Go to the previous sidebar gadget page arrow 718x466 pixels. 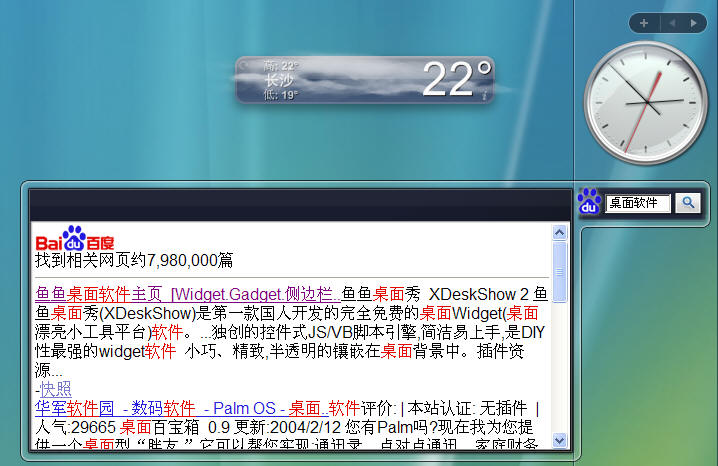pyautogui.click(x=671, y=22)
